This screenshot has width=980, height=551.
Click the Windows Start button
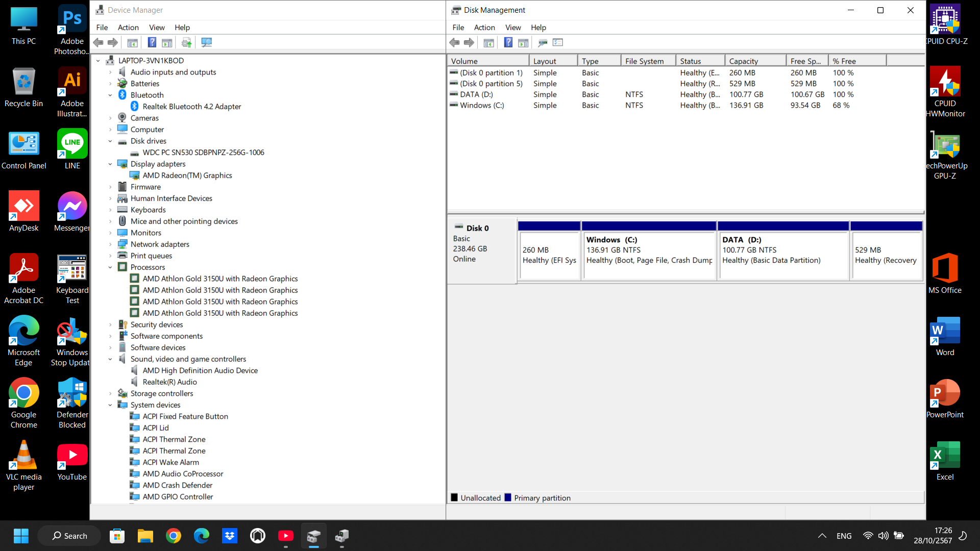click(21, 536)
